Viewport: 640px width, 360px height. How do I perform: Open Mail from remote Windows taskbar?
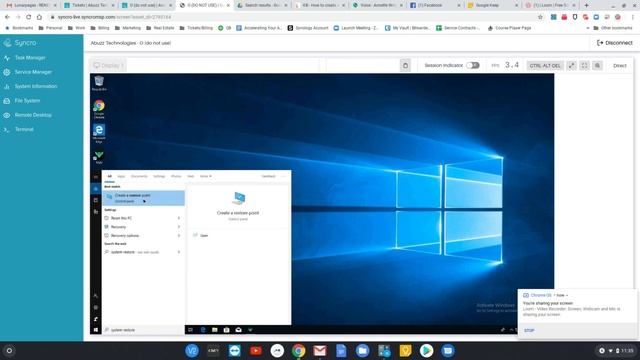pos(238,330)
